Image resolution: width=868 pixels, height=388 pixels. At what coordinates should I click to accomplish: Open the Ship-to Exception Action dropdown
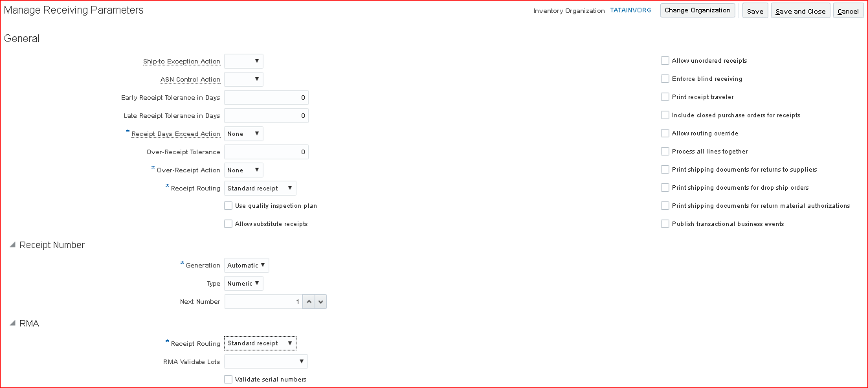243,62
